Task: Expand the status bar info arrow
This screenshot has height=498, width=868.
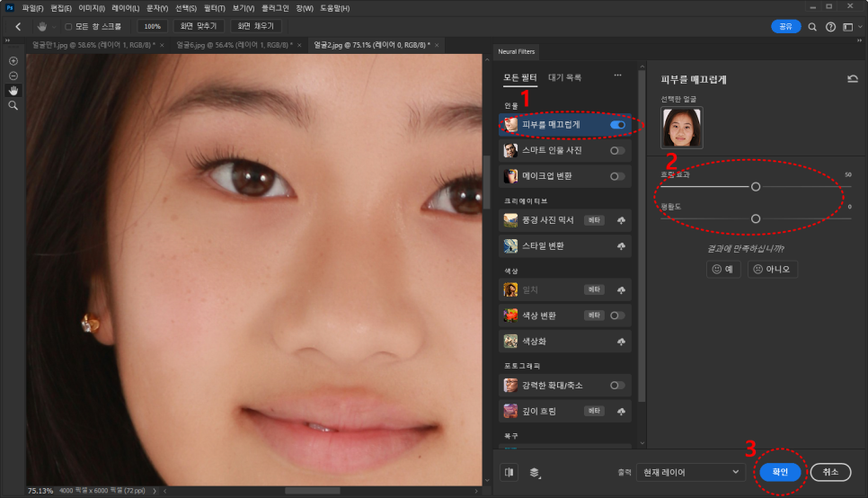Action: click(x=155, y=491)
